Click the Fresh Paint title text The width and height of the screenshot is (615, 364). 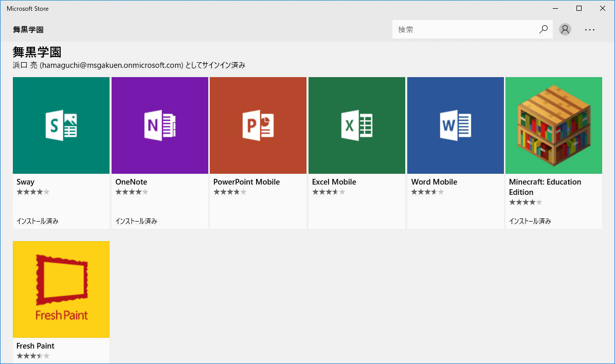pos(35,346)
